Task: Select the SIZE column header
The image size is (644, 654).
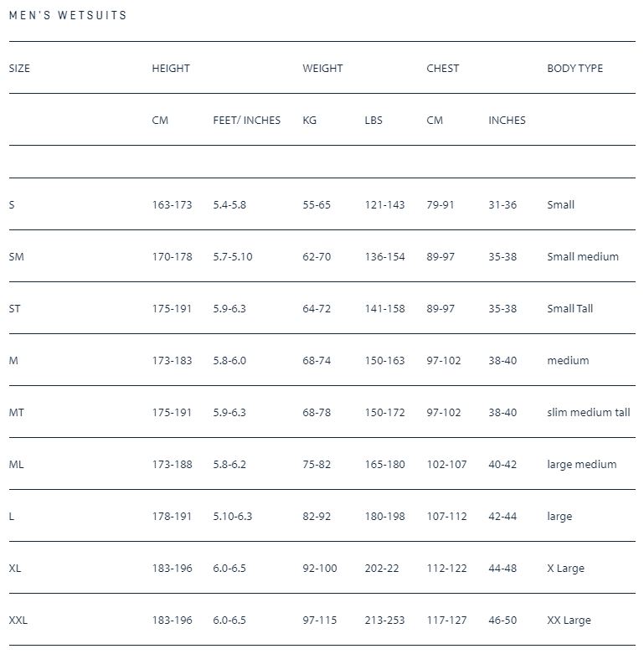Action: (x=19, y=69)
